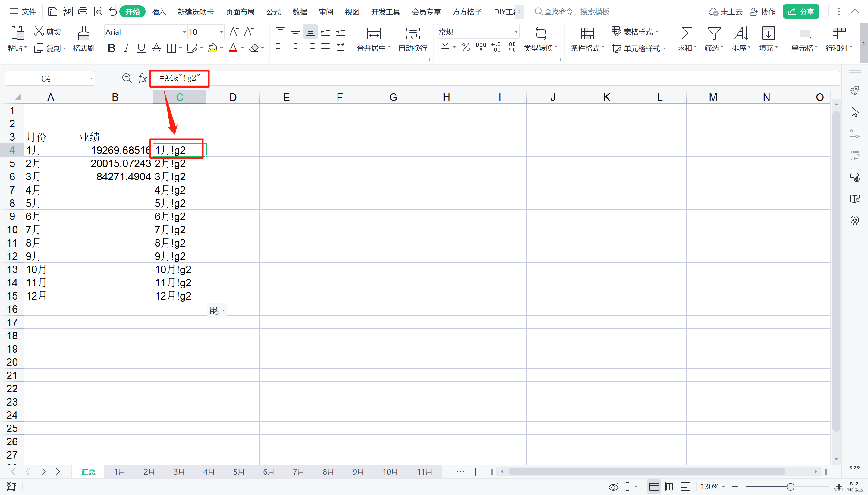Switch to the 10月 sheet tab
The height and width of the screenshot is (495, 868).
point(390,472)
